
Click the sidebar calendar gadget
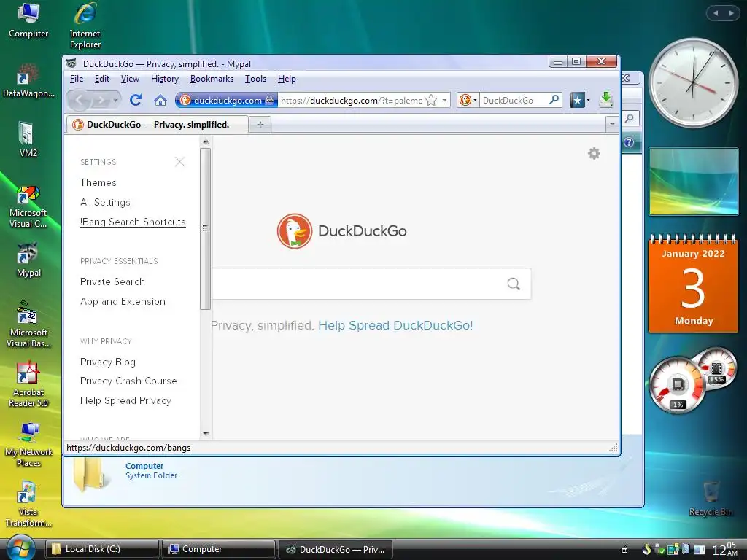693,283
